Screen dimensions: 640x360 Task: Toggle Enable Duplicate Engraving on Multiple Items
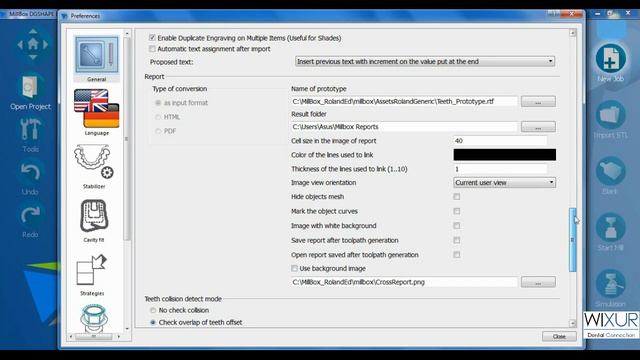point(152,38)
